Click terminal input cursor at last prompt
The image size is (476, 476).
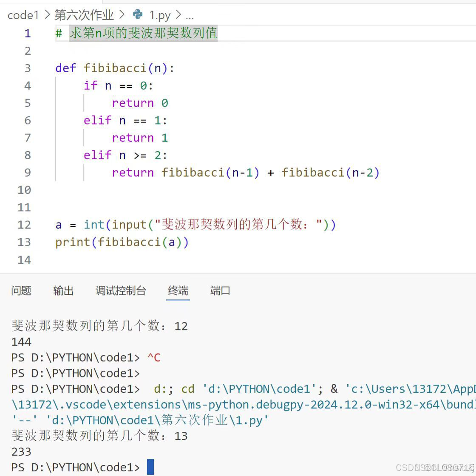pyautogui.click(x=150, y=467)
